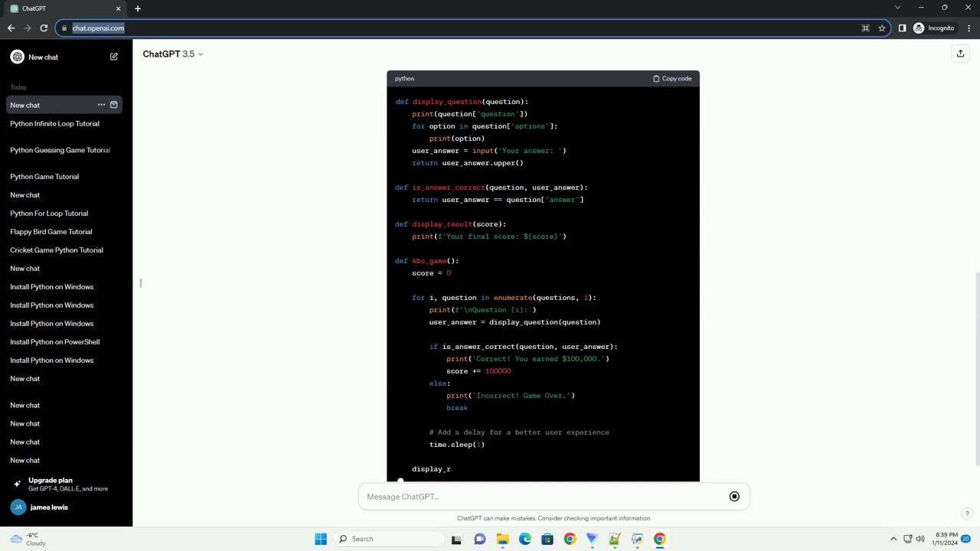Image resolution: width=980 pixels, height=551 pixels.
Task: Go back with browser back arrow
Action: click(11, 28)
